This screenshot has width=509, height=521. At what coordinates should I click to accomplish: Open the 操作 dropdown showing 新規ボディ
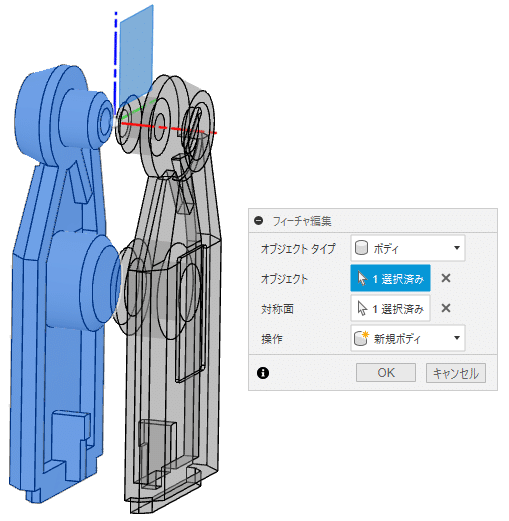(408, 338)
